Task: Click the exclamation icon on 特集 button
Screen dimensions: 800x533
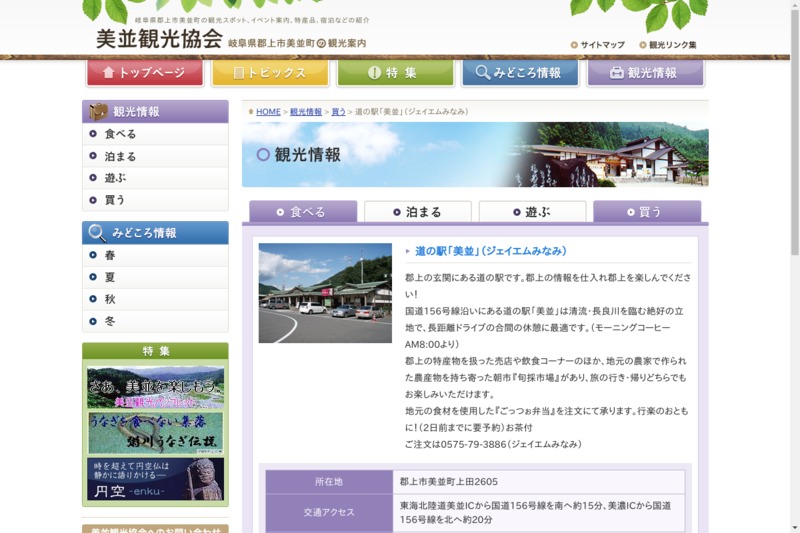Action: pos(374,73)
